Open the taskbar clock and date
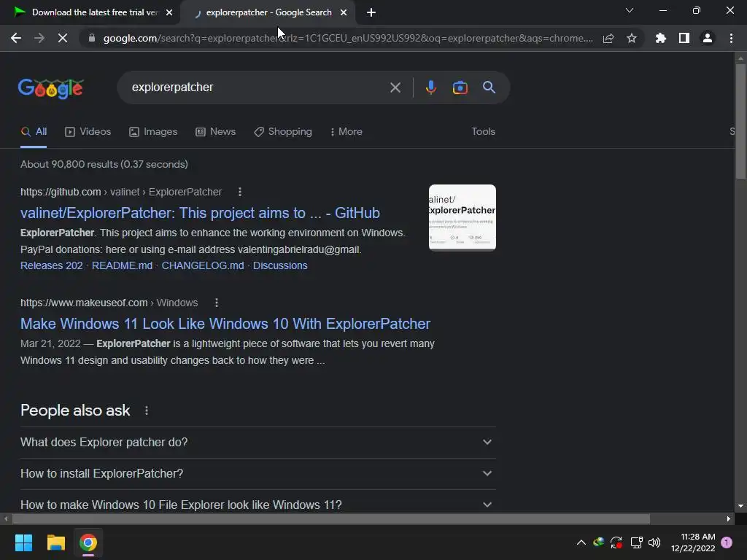This screenshot has height=560, width=747. point(693,542)
